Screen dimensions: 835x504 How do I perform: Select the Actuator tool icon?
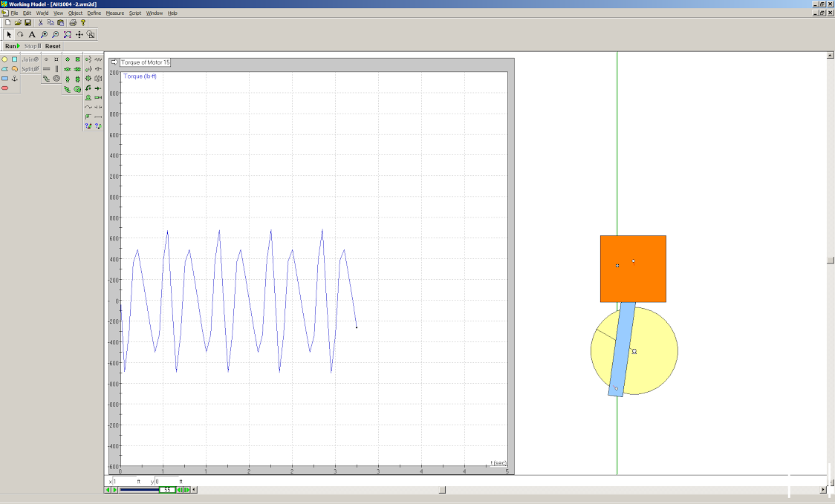tap(98, 98)
